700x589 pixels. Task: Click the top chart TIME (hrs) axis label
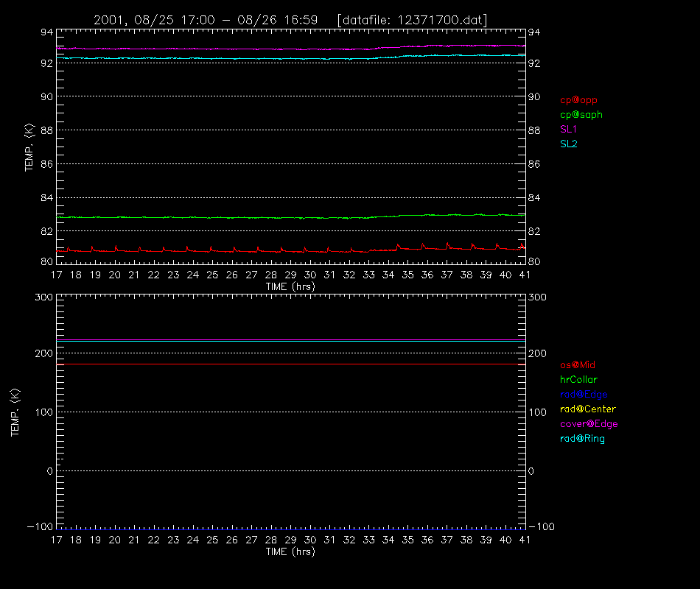[x=290, y=287]
